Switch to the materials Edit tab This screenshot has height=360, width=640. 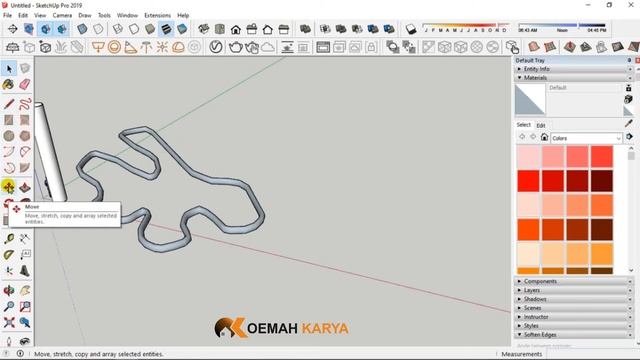[x=541, y=125]
